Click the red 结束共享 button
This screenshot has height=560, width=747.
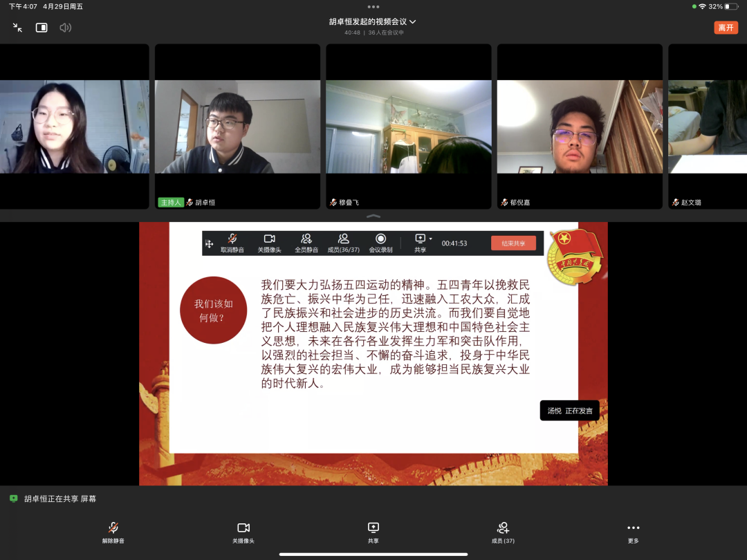[513, 243]
